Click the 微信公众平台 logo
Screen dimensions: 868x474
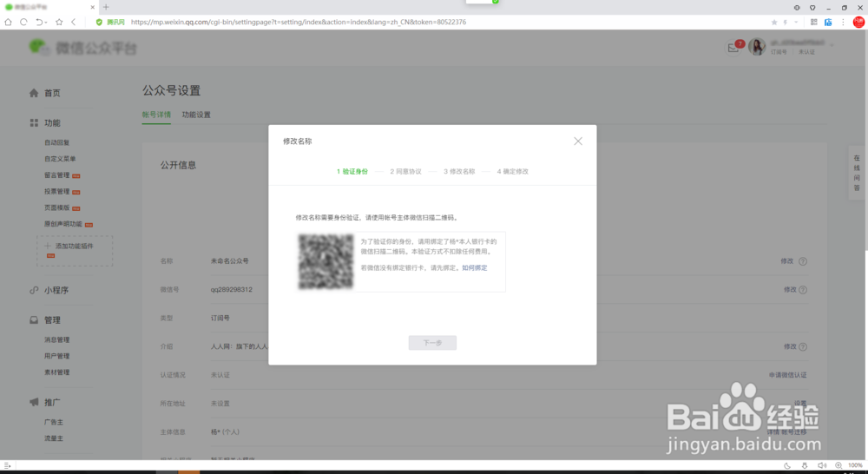pyautogui.click(x=82, y=48)
